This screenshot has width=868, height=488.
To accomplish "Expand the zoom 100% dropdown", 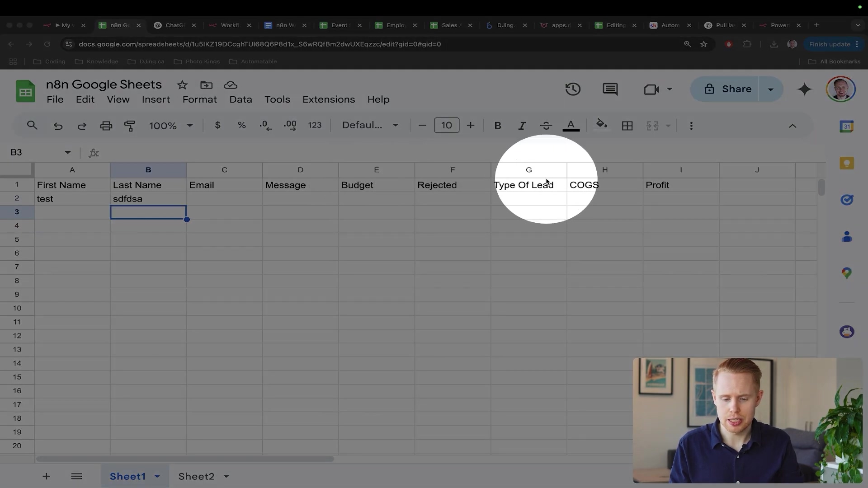I will tap(170, 126).
